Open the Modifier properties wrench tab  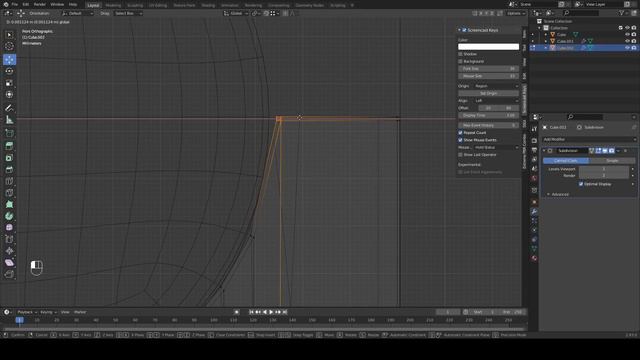pyautogui.click(x=534, y=211)
